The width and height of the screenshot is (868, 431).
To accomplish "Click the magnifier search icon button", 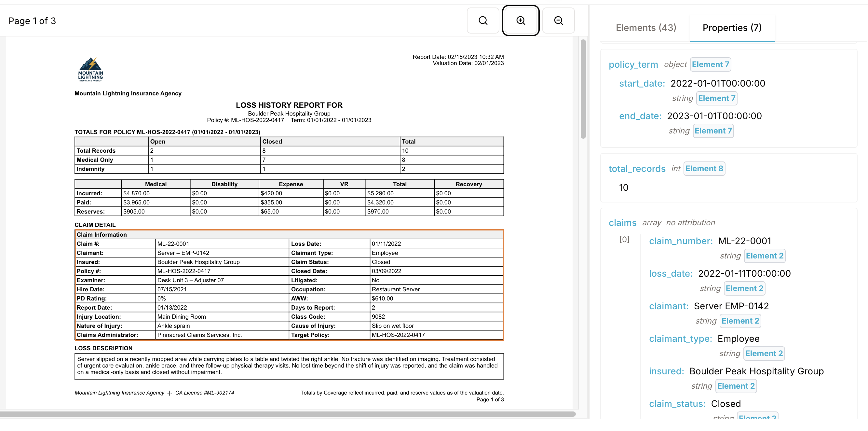I will click(x=482, y=21).
